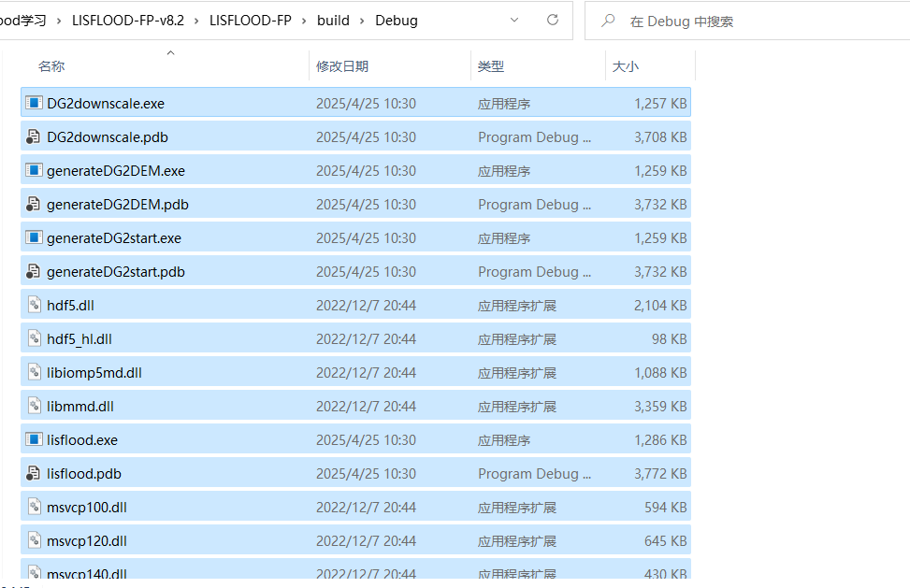Click LISFLOOD-FP-v8.2 in path bar
Image resolution: width=910 pixels, height=588 pixels.
128,20
